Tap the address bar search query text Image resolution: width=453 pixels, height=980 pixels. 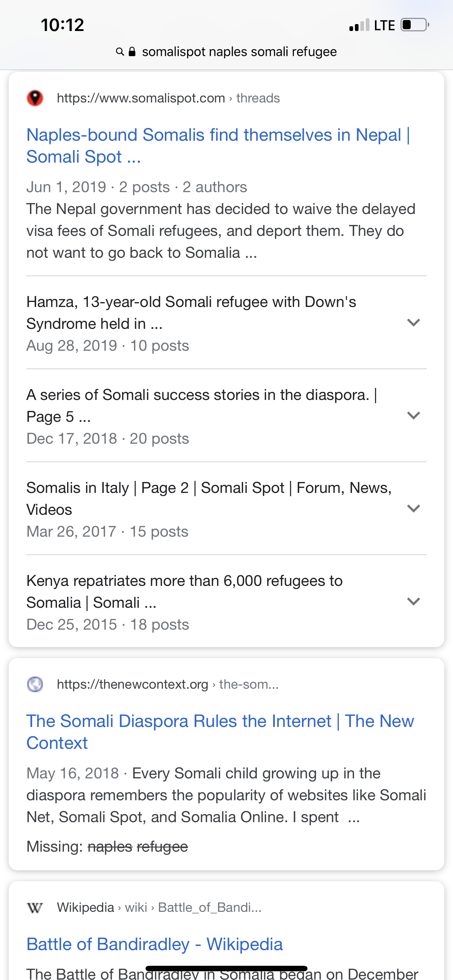point(239,52)
